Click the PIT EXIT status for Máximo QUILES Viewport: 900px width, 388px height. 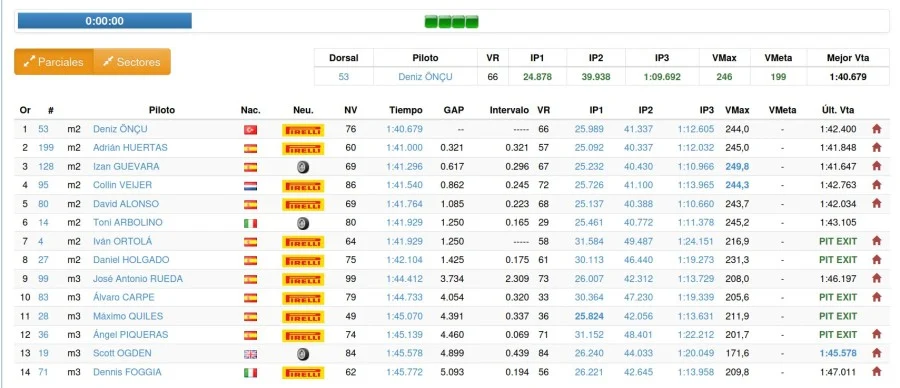[x=838, y=316]
